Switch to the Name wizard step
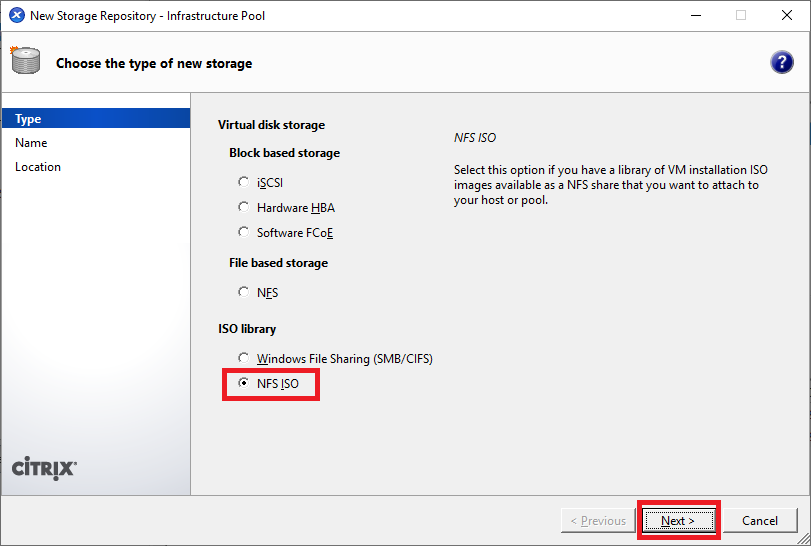Screen dimensions: 811x546 point(32,143)
